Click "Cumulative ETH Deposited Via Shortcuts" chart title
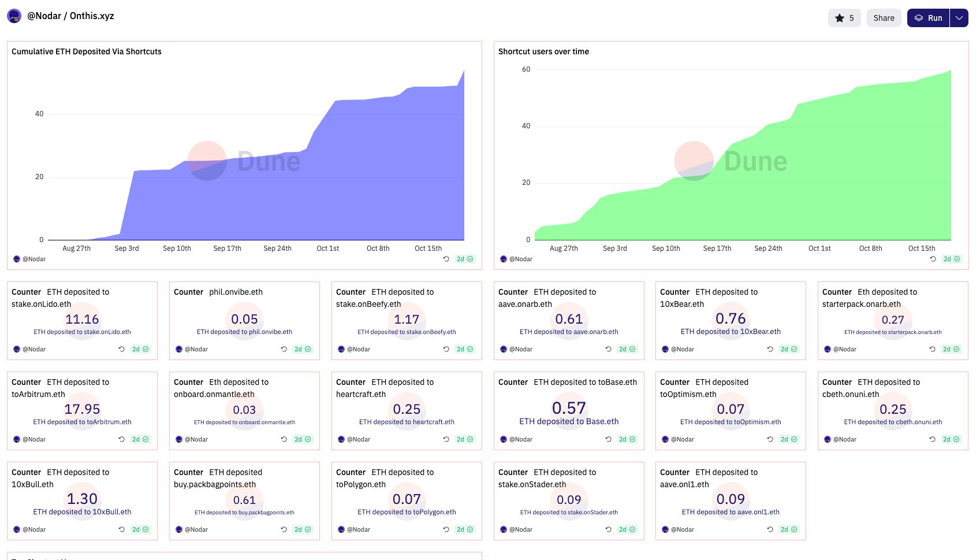This screenshot has width=980, height=560. tap(87, 51)
